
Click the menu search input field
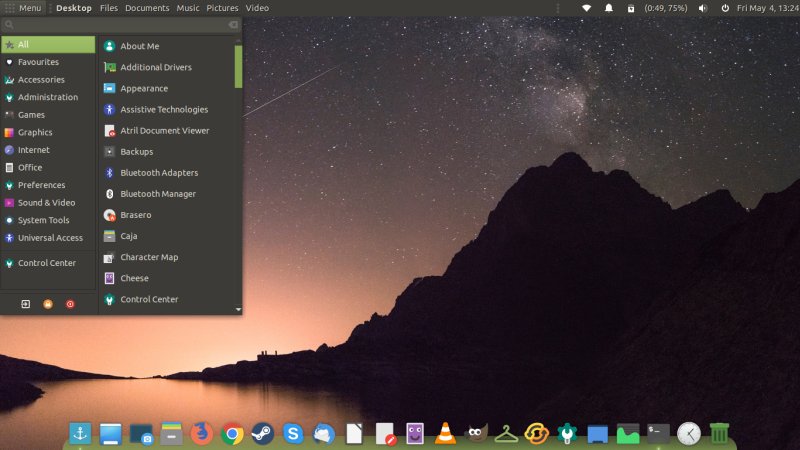[120, 24]
